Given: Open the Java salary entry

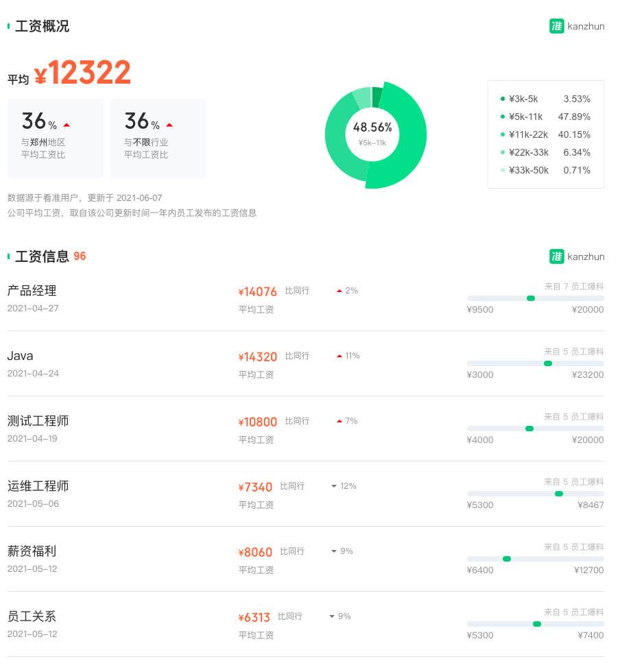Looking at the screenshot, I should (x=306, y=364).
